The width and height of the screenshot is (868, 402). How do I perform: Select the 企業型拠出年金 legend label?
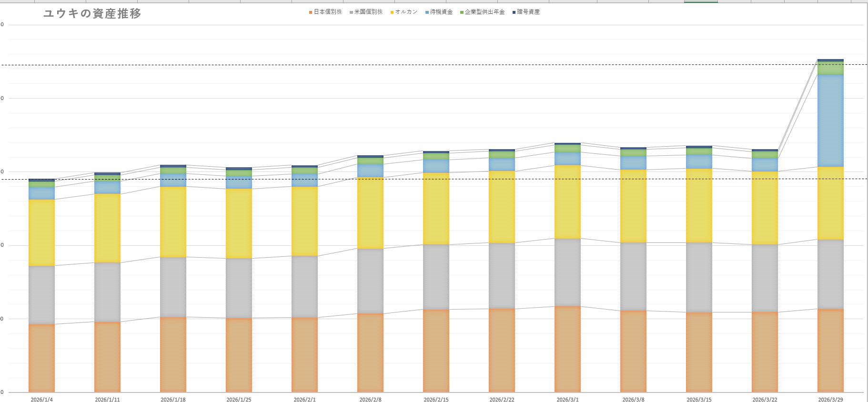coord(484,12)
